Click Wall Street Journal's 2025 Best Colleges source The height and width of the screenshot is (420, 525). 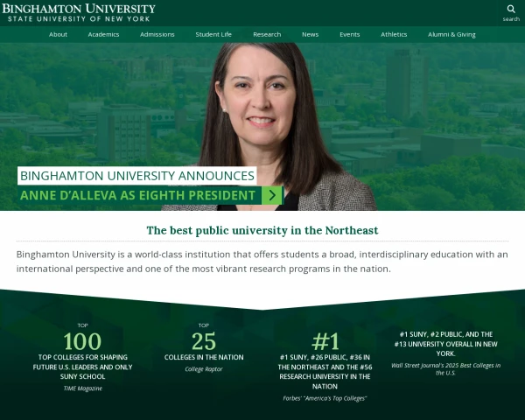pyautogui.click(x=445, y=369)
